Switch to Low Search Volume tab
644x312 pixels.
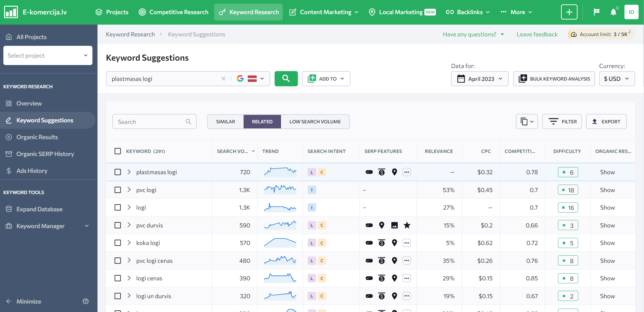[x=315, y=122]
